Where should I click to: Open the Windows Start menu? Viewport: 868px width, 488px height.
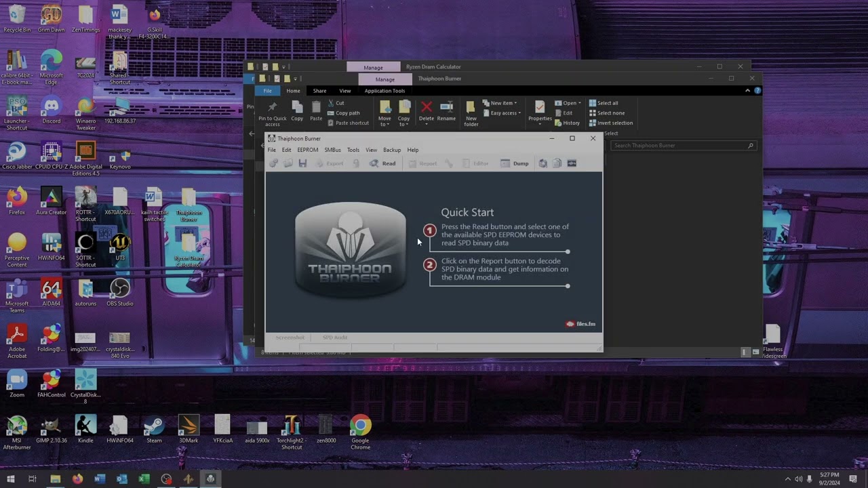(10, 479)
